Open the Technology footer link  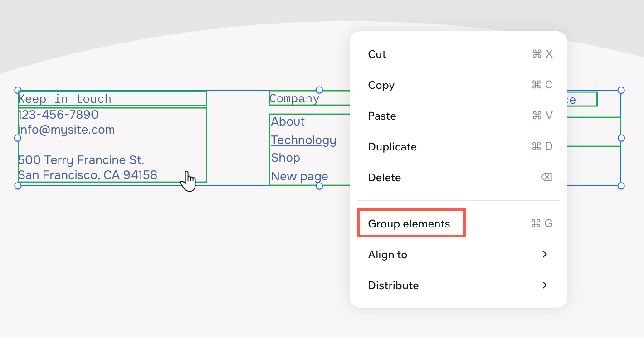click(303, 140)
